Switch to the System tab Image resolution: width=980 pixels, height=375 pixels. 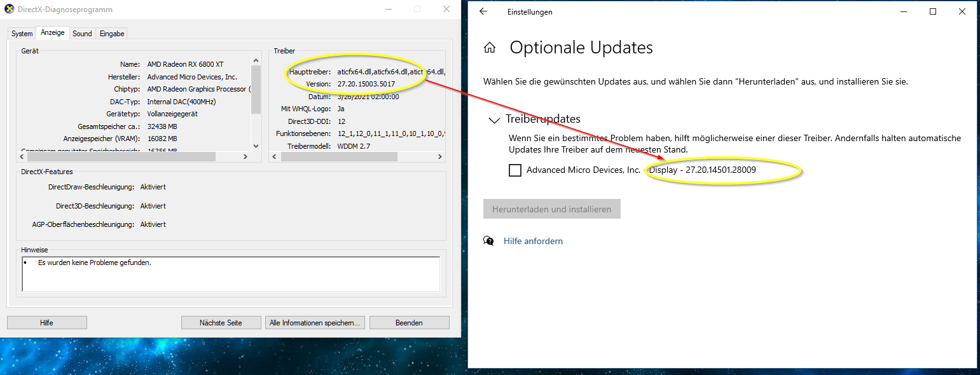click(x=22, y=34)
